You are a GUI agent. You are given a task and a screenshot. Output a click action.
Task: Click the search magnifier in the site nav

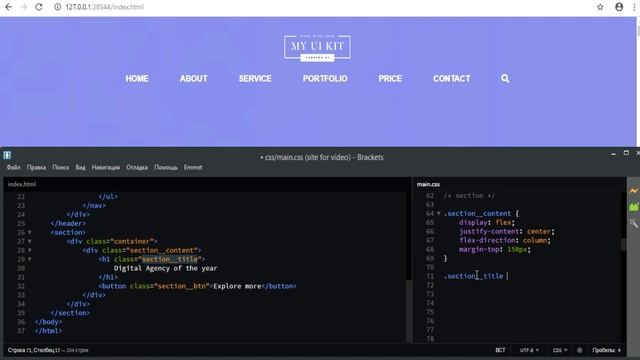click(x=505, y=78)
